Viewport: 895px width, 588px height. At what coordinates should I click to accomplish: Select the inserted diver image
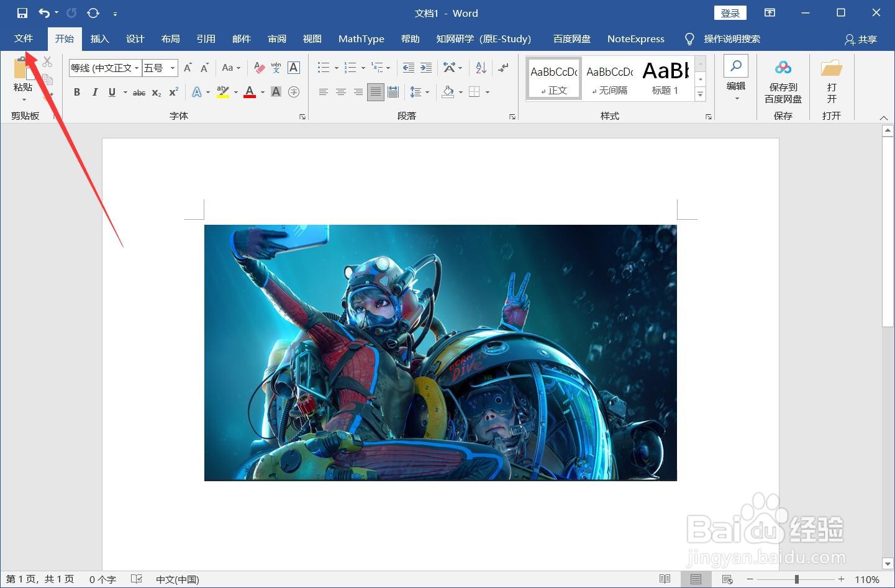(x=440, y=353)
